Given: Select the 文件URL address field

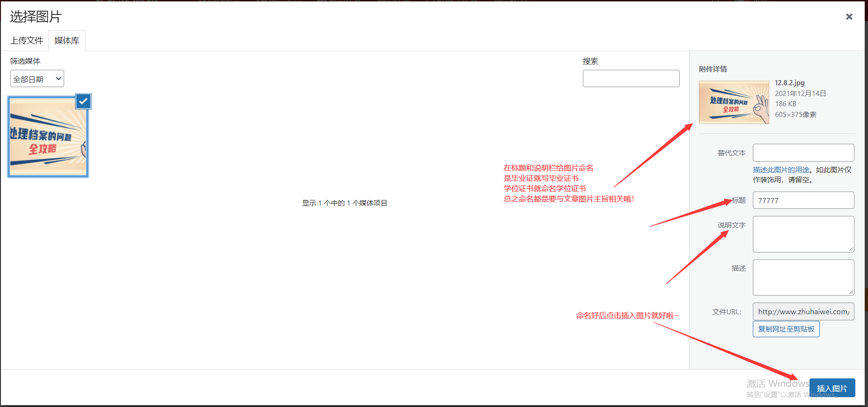Looking at the screenshot, I should pyautogui.click(x=803, y=311).
